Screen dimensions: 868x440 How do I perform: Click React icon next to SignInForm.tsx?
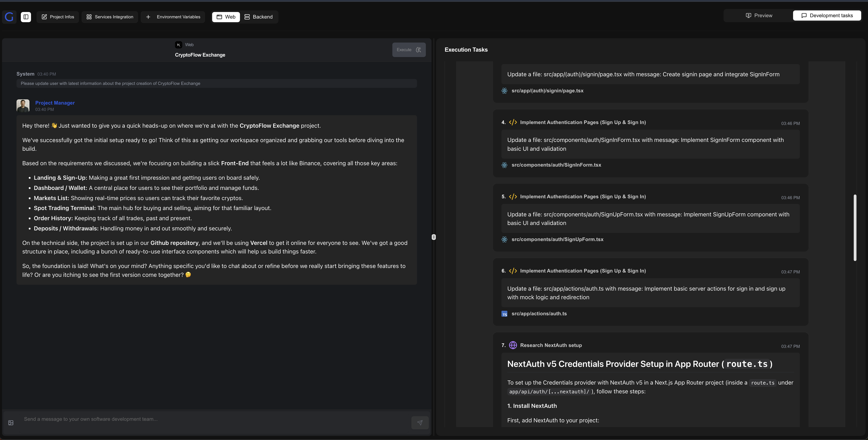pos(504,165)
